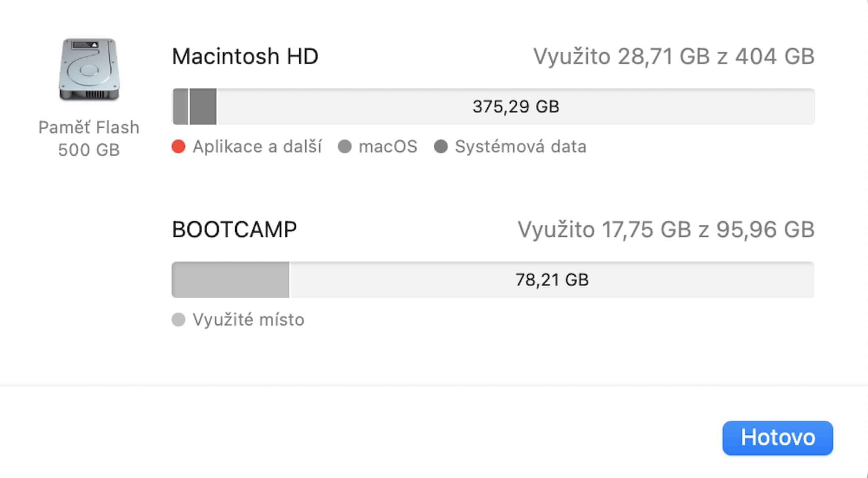Click the Využité místo legend label
Image resolution: width=868 pixels, height=478 pixels.
(x=248, y=320)
